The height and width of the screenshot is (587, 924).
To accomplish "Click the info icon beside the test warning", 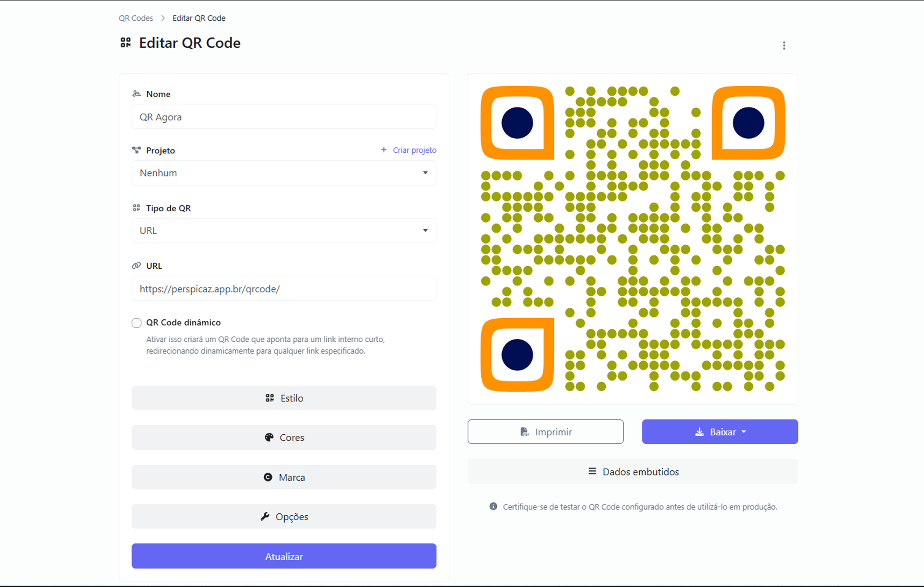I will tap(493, 506).
